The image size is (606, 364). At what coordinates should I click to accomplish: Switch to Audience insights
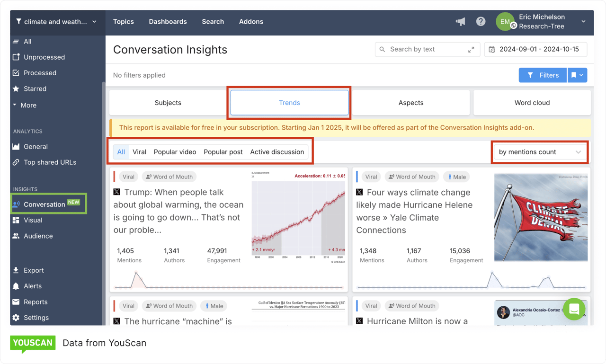tap(38, 236)
